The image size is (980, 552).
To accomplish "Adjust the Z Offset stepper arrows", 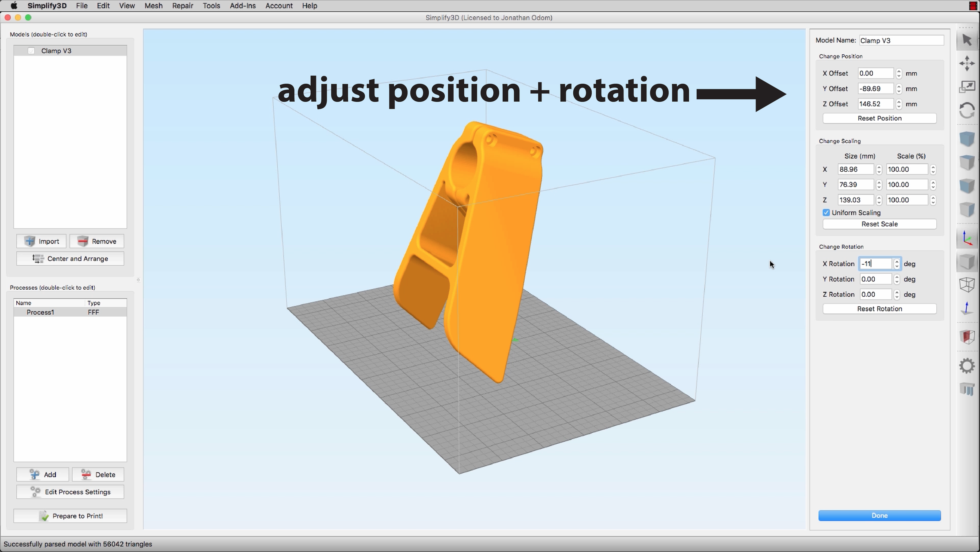I will (x=899, y=104).
